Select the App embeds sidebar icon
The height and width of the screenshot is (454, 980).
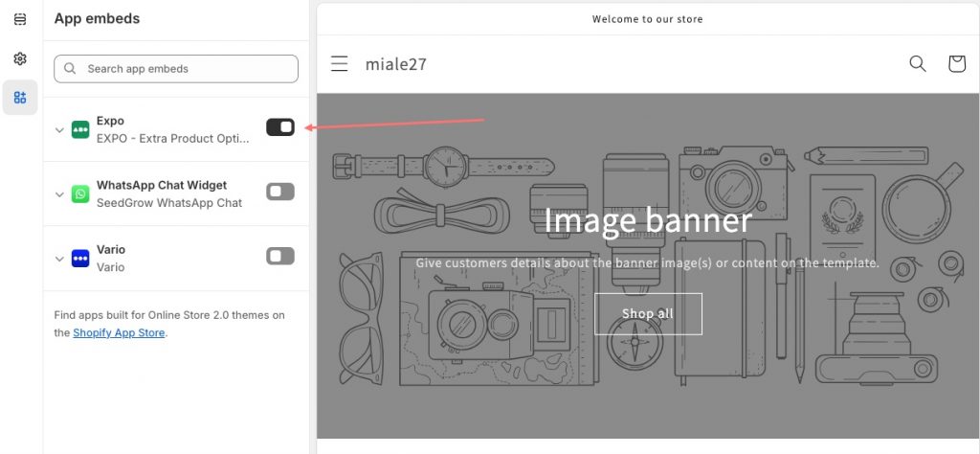pos(20,98)
